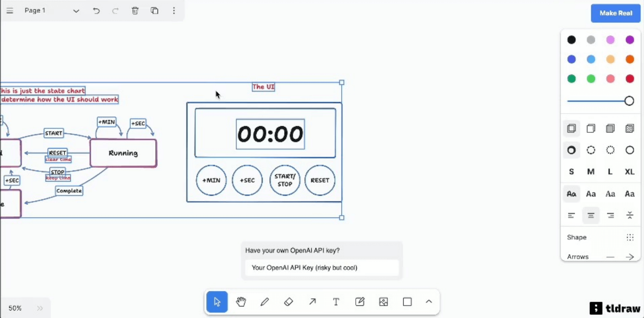Activate the Note tool
The height and width of the screenshot is (318, 644).
click(x=360, y=302)
